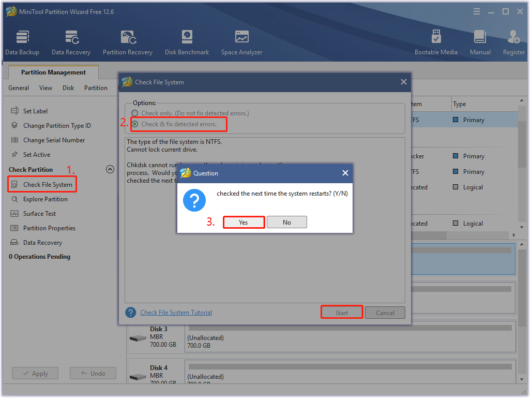Open the Partition menu
The width and height of the screenshot is (532, 399).
96,88
